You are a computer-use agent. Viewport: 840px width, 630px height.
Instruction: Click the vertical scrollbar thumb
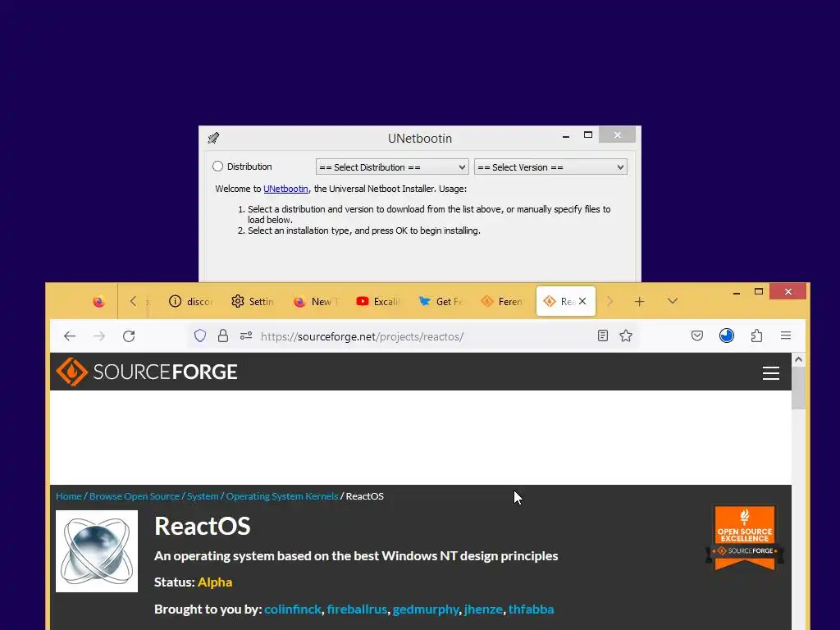798,388
